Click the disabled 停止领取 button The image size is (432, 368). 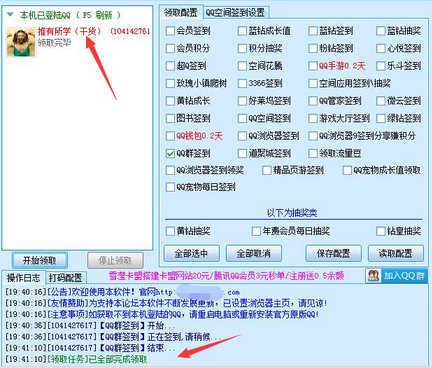[x=115, y=260]
